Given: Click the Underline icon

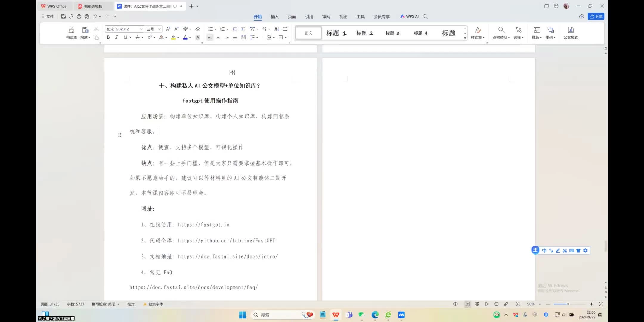Looking at the screenshot, I should point(125,37).
